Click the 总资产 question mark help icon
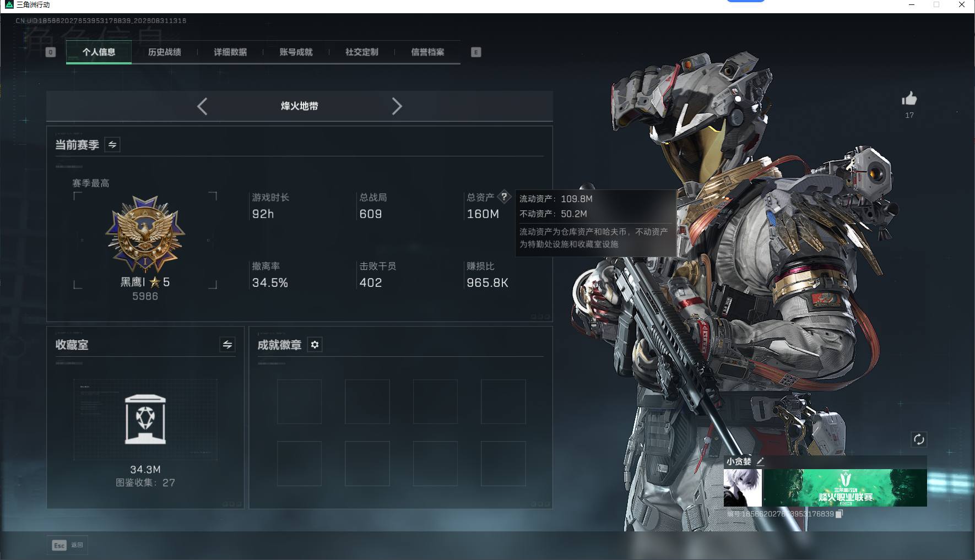Image resolution: width=975 pixels, height=560 pixels. point(504,197)
